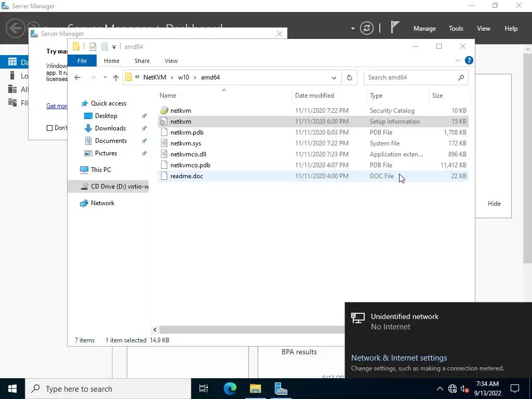Image resolution: width=532 pixels, height=399 pixels.
Task: Open Server Manager Help menu
Action: point(511,29)
